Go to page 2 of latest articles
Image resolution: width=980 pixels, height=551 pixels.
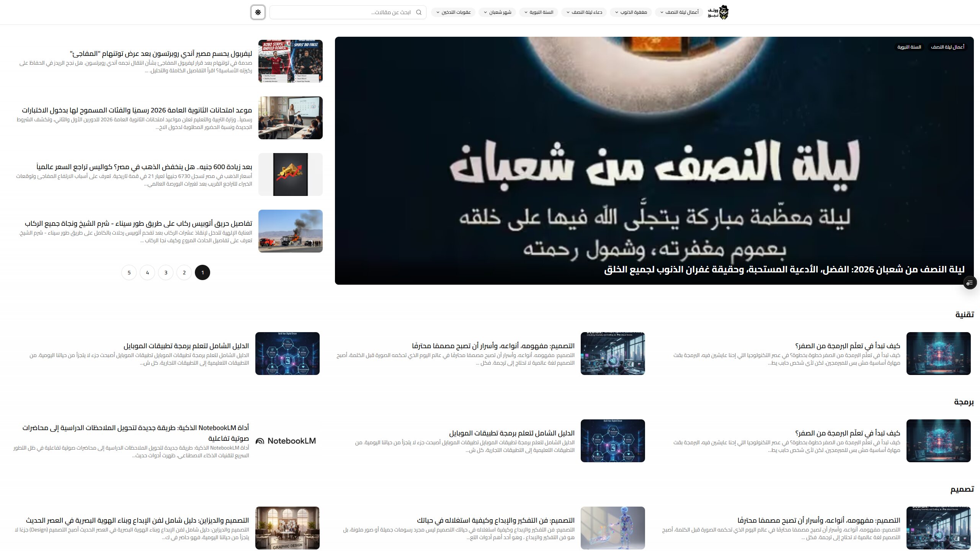184,272
